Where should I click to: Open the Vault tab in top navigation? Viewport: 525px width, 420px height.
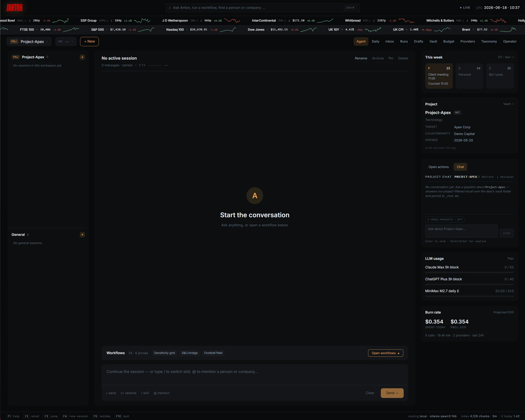(x=433, y=41)
